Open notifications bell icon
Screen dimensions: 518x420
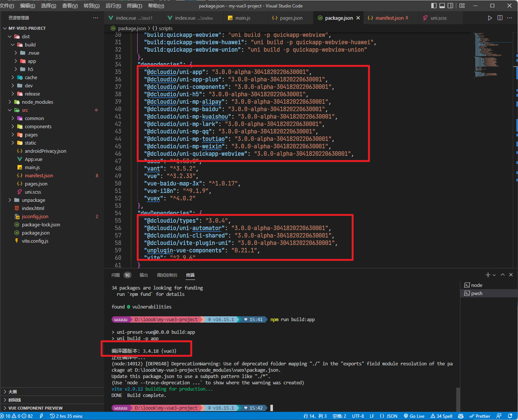510,416
